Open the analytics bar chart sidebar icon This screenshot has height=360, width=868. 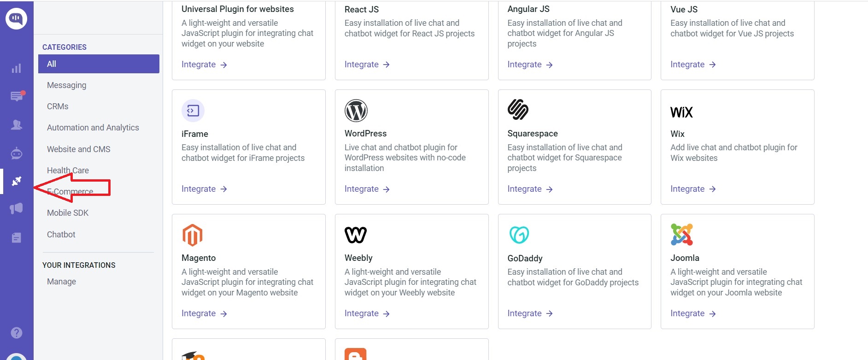(17, 69)
